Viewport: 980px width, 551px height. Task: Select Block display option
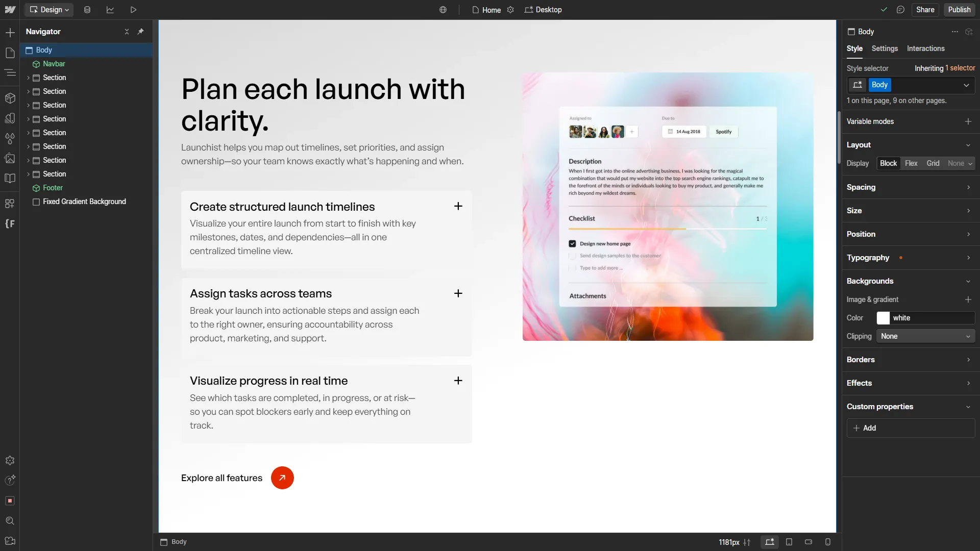click(888, 163)
